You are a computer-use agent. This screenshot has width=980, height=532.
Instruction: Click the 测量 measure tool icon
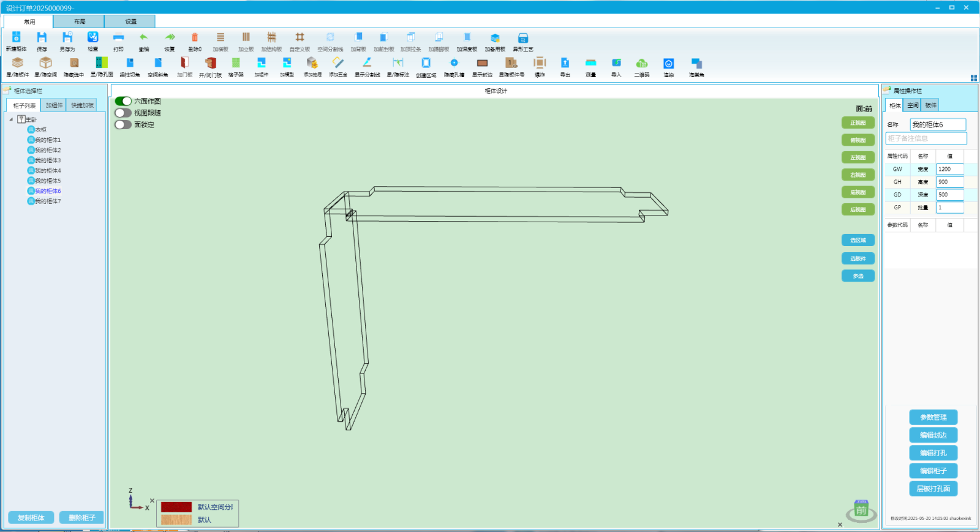coord(591,62)
